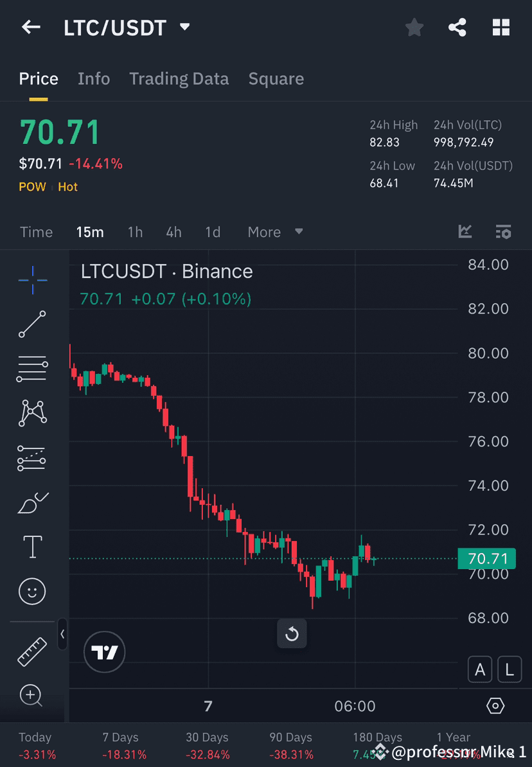The height and width of the screenshot is (767, 532).
Task: Select the Zoom In tool
Action: (x=32, y=695)
